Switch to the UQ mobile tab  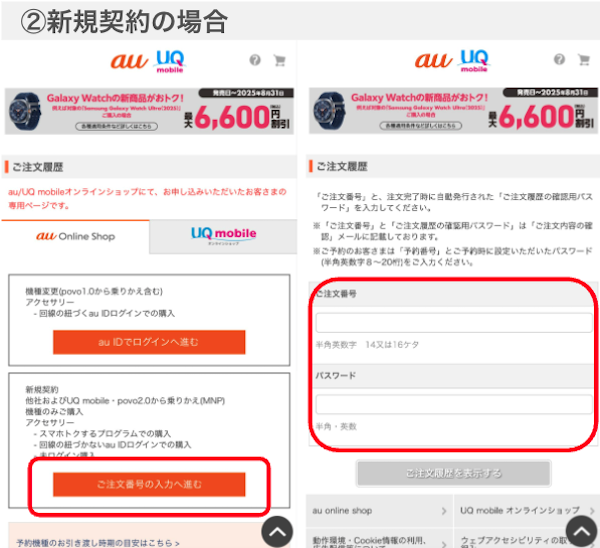[223, 236]
